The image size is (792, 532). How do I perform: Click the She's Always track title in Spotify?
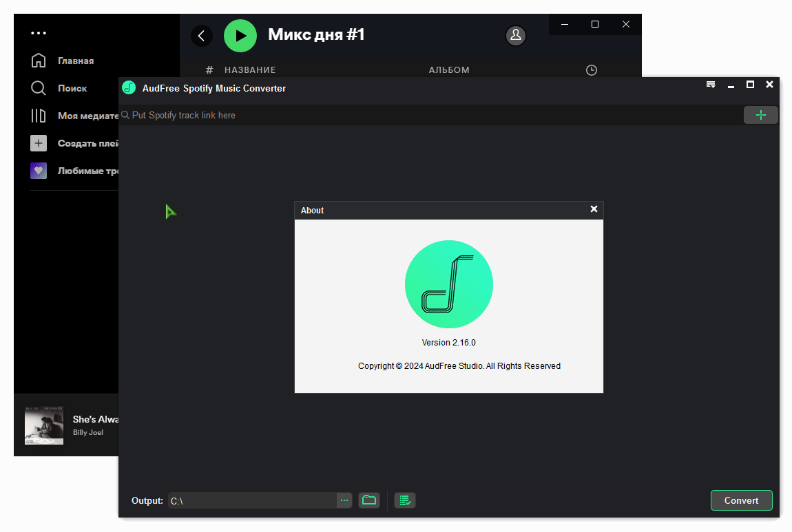click(96, 419)
